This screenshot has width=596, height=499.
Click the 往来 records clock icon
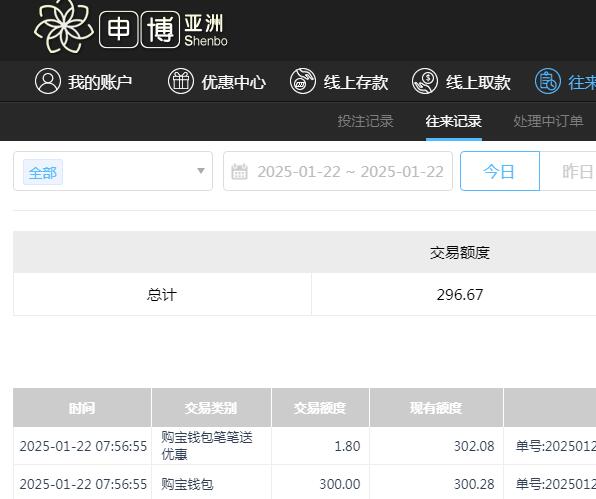[x=548, y=81]
